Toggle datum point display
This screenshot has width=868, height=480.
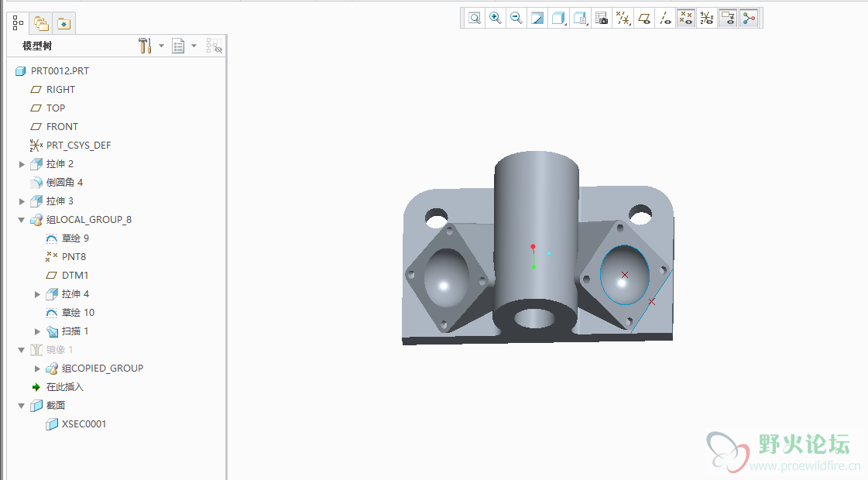pyautogui.click(x=686, y=19)
